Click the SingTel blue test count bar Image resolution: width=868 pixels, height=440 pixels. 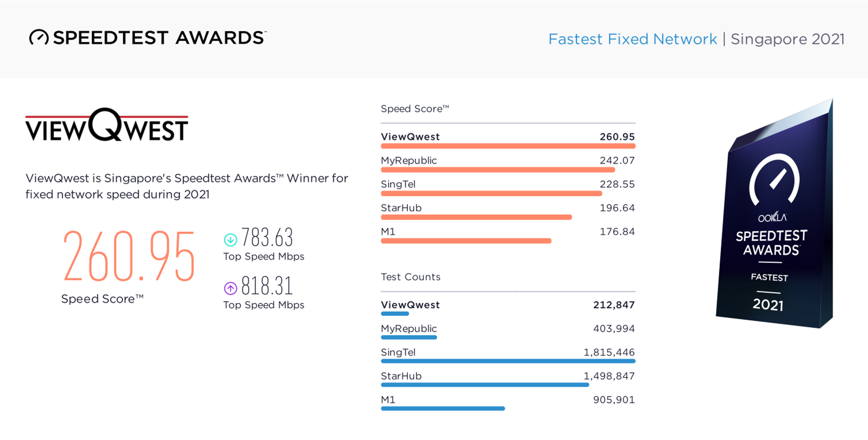(508, 361)
